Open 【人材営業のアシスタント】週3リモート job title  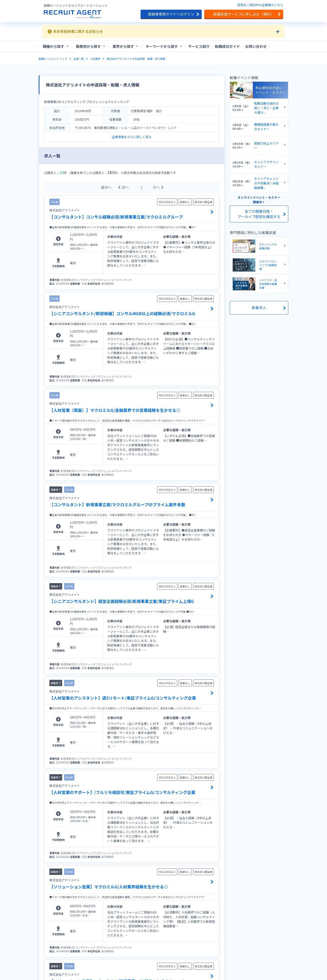pos(122,698)
